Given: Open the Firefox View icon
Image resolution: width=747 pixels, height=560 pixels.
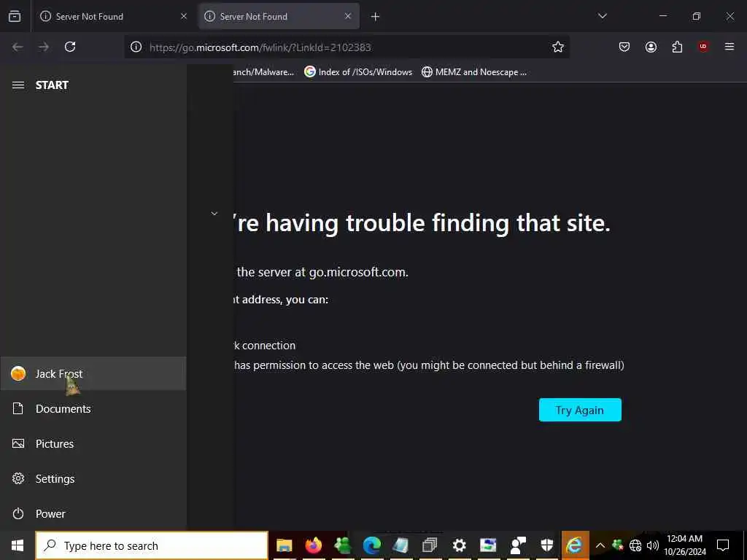Looking at the screenshot, I should pyautogui.click(x=15, y=16).
